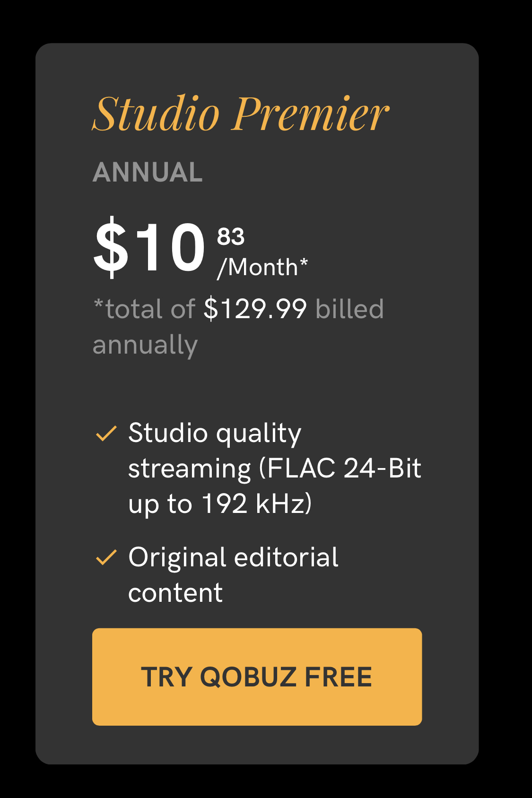Click the 'Studio quality' feature heading line
532x798 pixels.
click(215, 434)
